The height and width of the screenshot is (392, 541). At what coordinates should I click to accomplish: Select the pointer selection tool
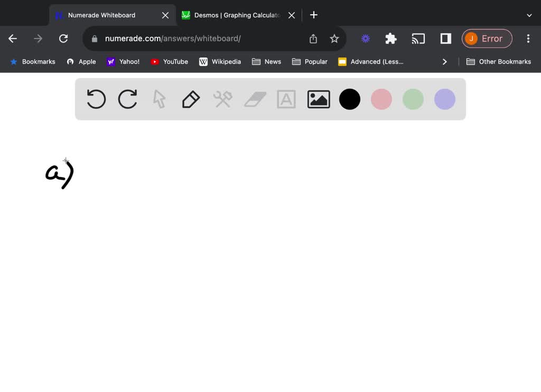[x=159, y=99]
